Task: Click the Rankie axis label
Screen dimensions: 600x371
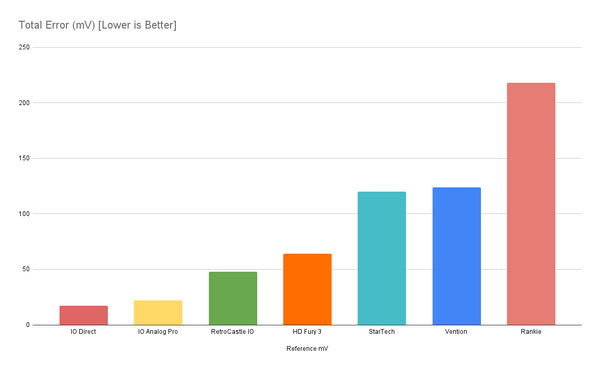Action: (531, 332)
